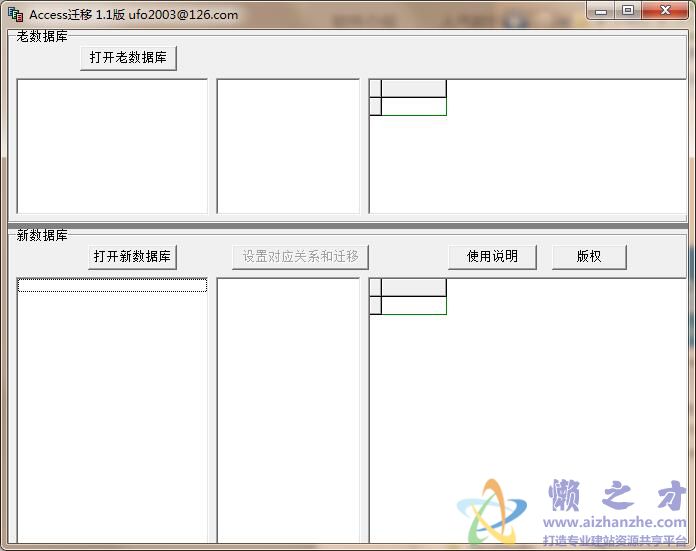Select the first list box in 老数据库
The width and height of the screenshot is (696, 551).
click(x=112, y=146)
